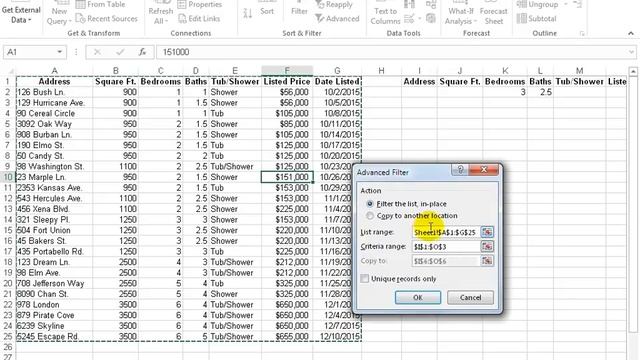Click the Sort Z to A icon
This screenshot has width=640, height=360.
(x=248, y=13)
